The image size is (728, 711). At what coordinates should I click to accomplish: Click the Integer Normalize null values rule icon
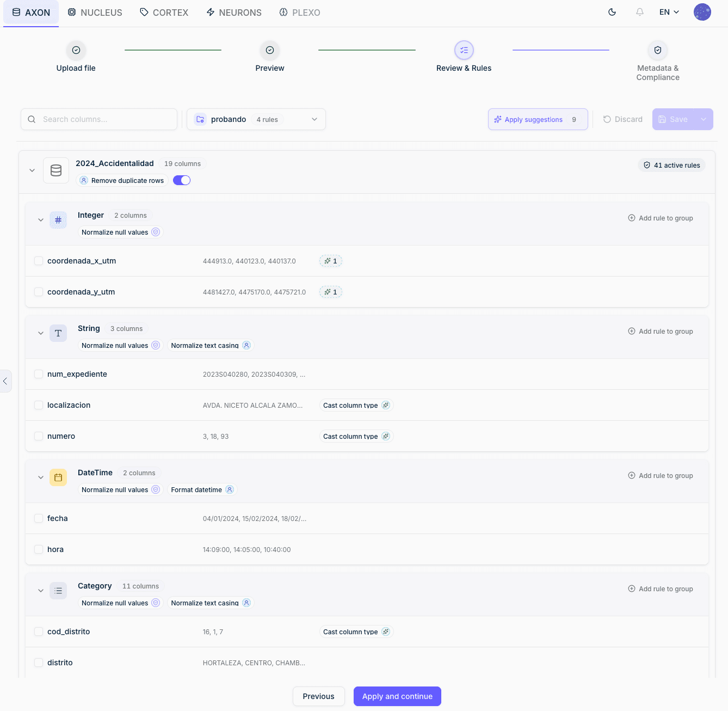[156, 232]
